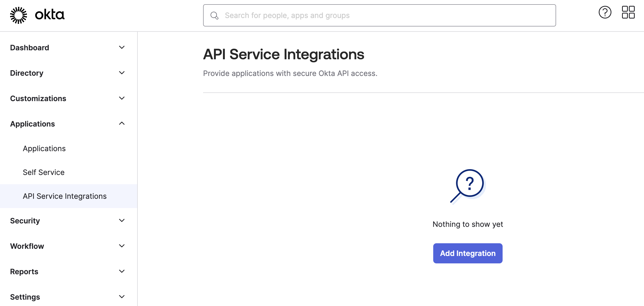644x306 pixels.
Task: Expand the Workflow section chevron
Action: pyautogui.click(x=122, y=246)
